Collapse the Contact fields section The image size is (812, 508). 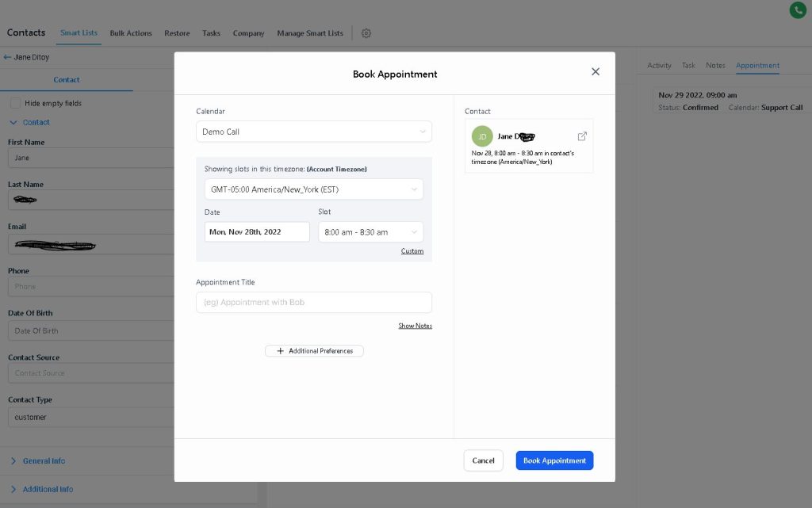point(14,122)
